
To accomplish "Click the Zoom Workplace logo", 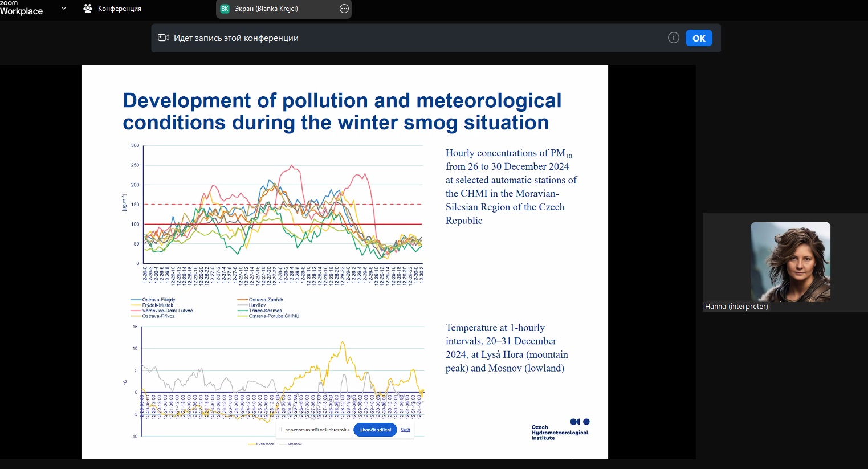I will coord(22,9).
